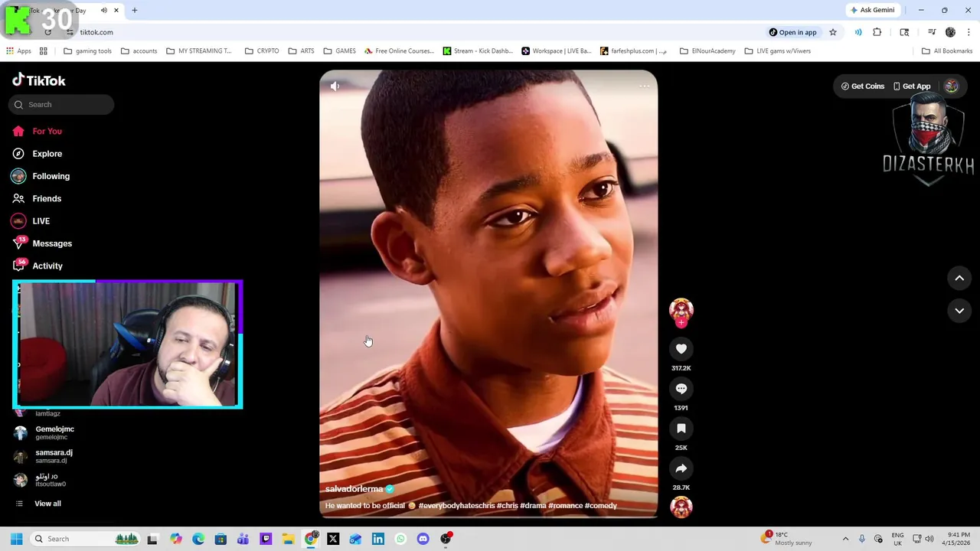Open File Explorer from the taskbar
Image resolution: width=980 pixels, height=551 pixels.
(288, 539)
